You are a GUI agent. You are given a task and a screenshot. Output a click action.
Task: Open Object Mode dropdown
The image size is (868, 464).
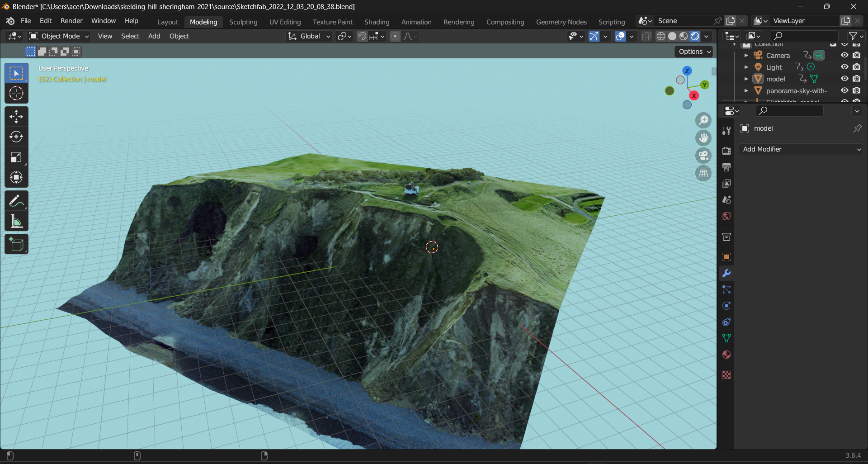click(59, 36)
